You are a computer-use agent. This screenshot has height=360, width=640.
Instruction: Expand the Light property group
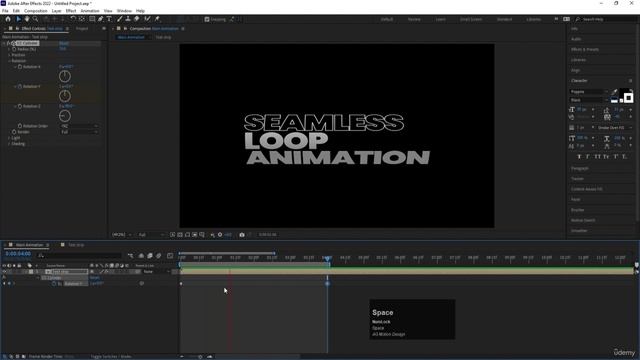(x=9, y=138)
